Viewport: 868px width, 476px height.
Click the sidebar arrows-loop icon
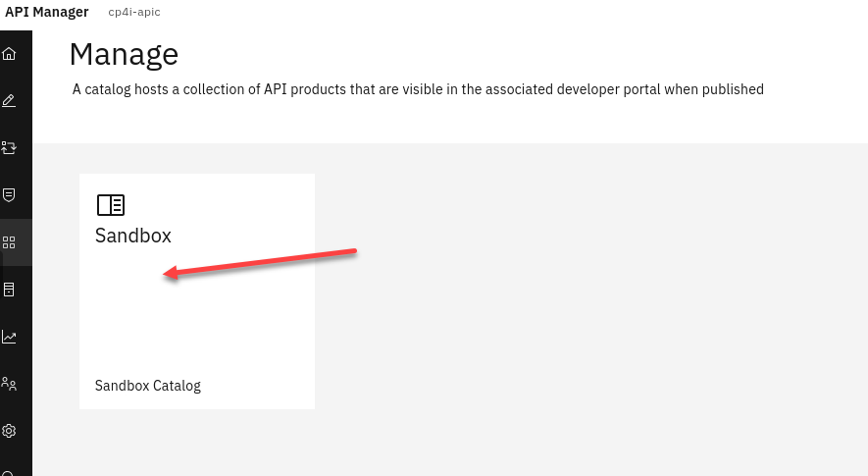9,148
